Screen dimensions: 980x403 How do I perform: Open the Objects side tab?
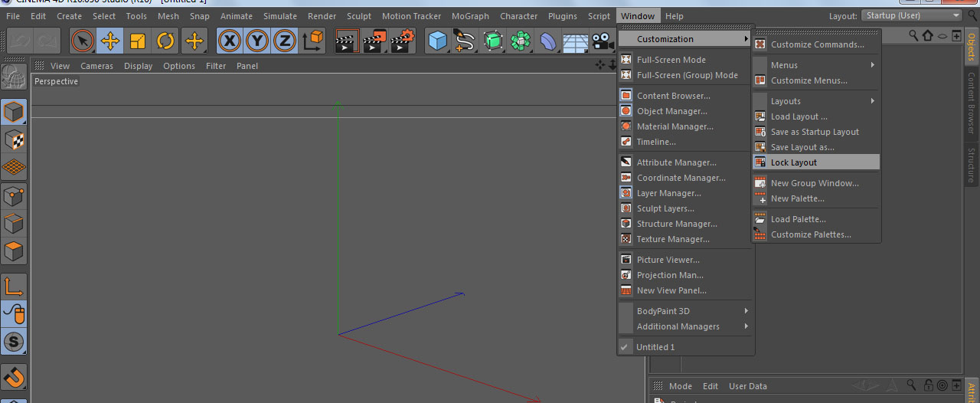[972, 47]
